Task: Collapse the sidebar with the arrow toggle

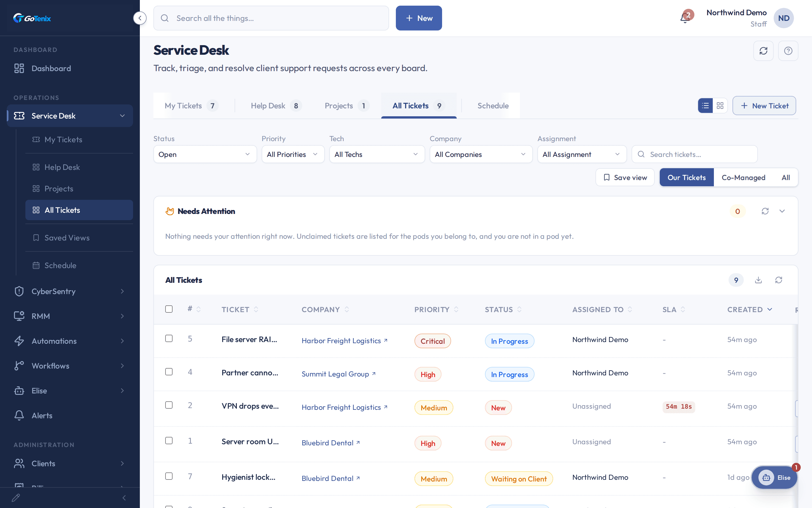Action: (140, 18)
